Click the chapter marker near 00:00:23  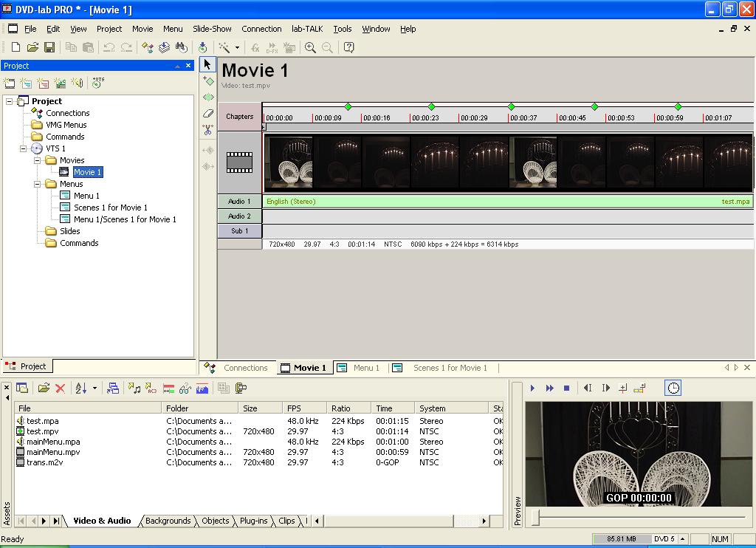coord(431,106)
